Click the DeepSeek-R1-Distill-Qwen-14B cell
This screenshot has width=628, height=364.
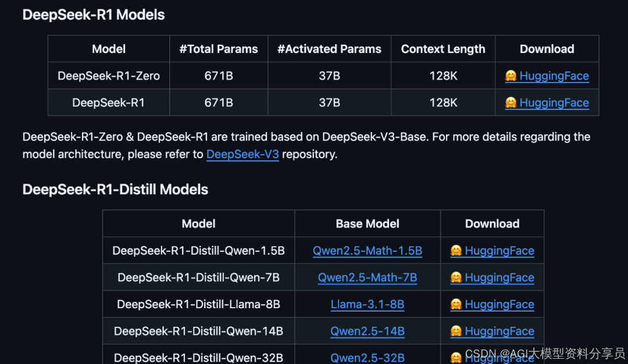click(x=198, y=331)
